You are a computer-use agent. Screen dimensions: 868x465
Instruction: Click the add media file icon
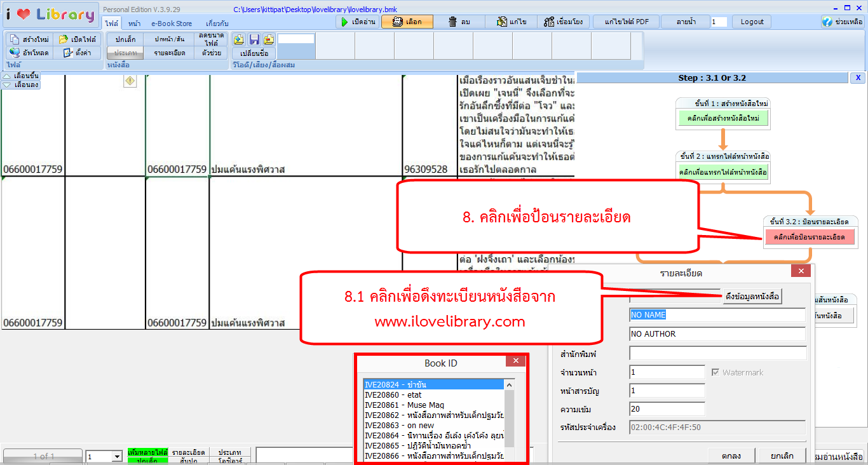pyautogui.click(x=239, y=39)
